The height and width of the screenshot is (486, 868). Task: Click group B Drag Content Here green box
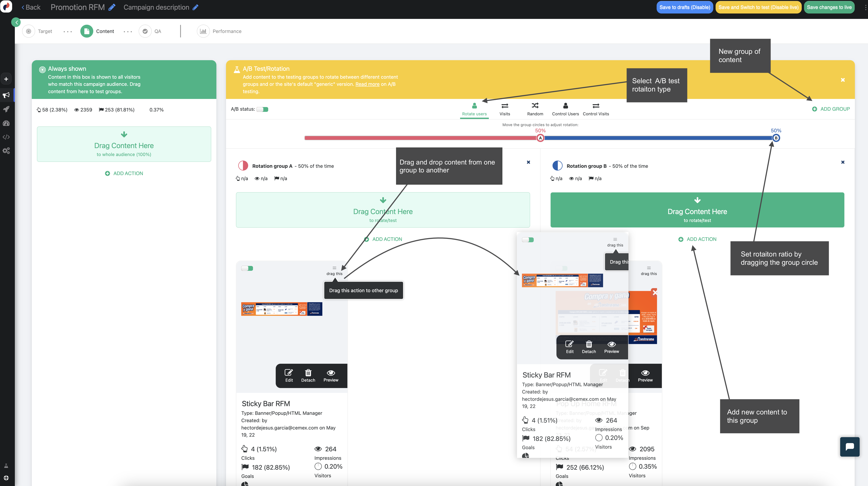pyautogui.click(x=697, y=210)
